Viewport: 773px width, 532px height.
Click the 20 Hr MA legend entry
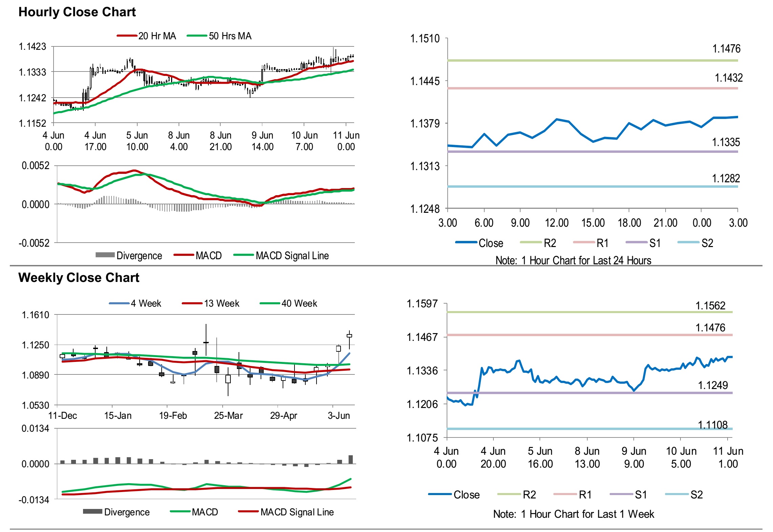click(157, 36)
